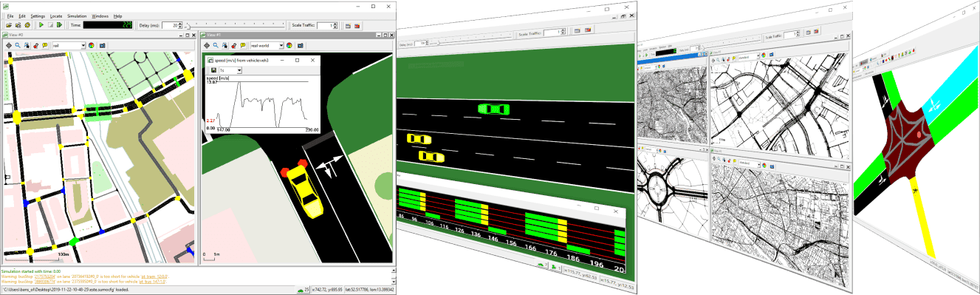Image resolution: width=980 pixels, height=295 pixels.
Task: Toggle the yellow tooltip icon in View #1
Action: pos(243,45)
